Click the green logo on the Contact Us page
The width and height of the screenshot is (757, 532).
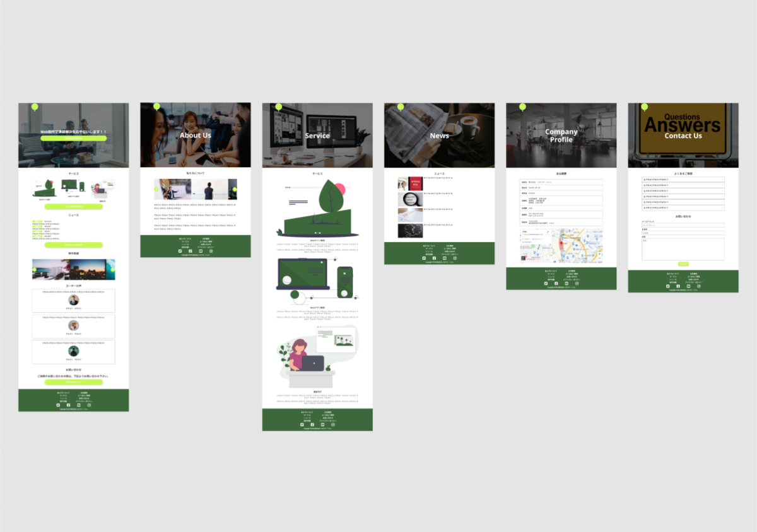pos(645,107)
